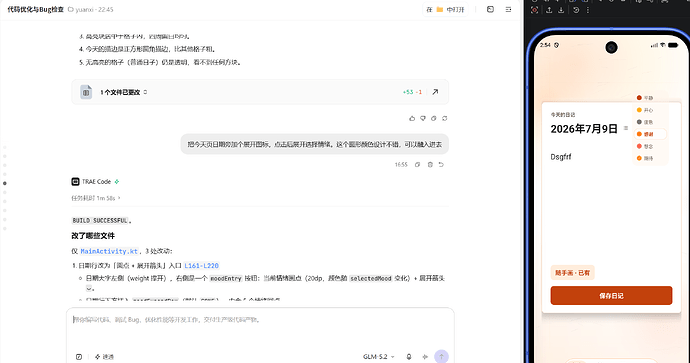Click the sparkle enhance prompt icon
Image resolution: width=690 pixels, height=363 pixels.
425,356
